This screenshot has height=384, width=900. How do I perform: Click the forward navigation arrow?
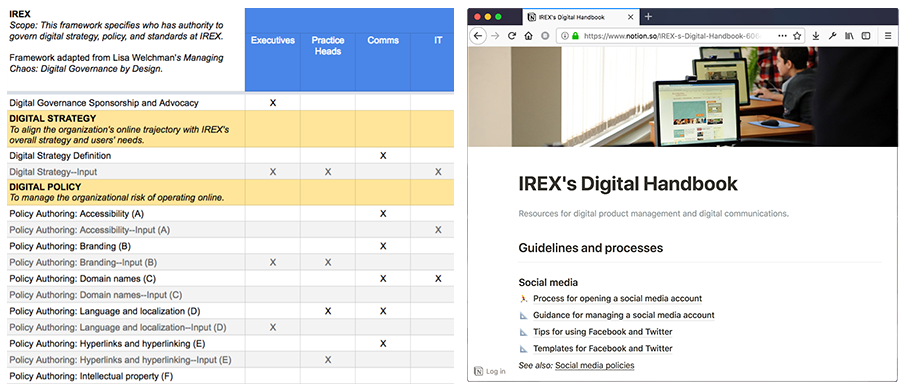(x=495, y=36)
